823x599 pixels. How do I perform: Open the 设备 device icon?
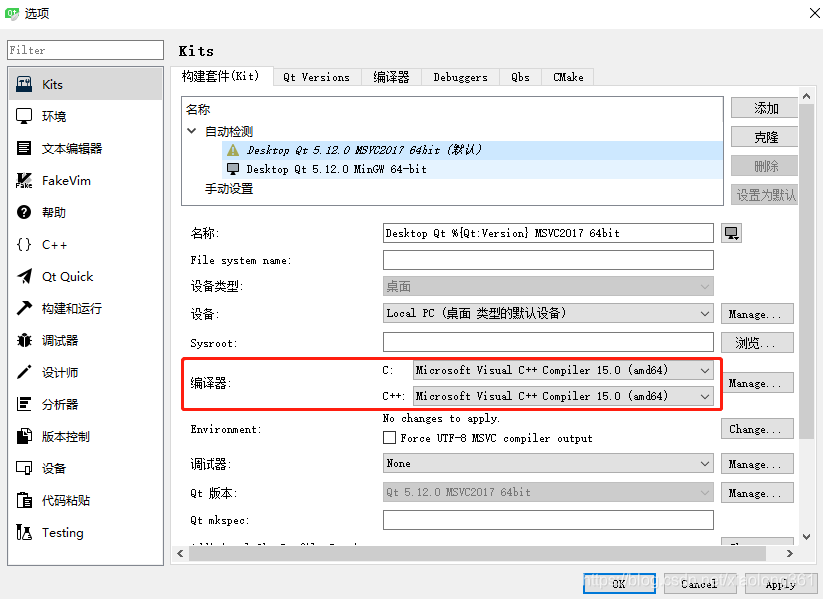[x=24, y=468]
